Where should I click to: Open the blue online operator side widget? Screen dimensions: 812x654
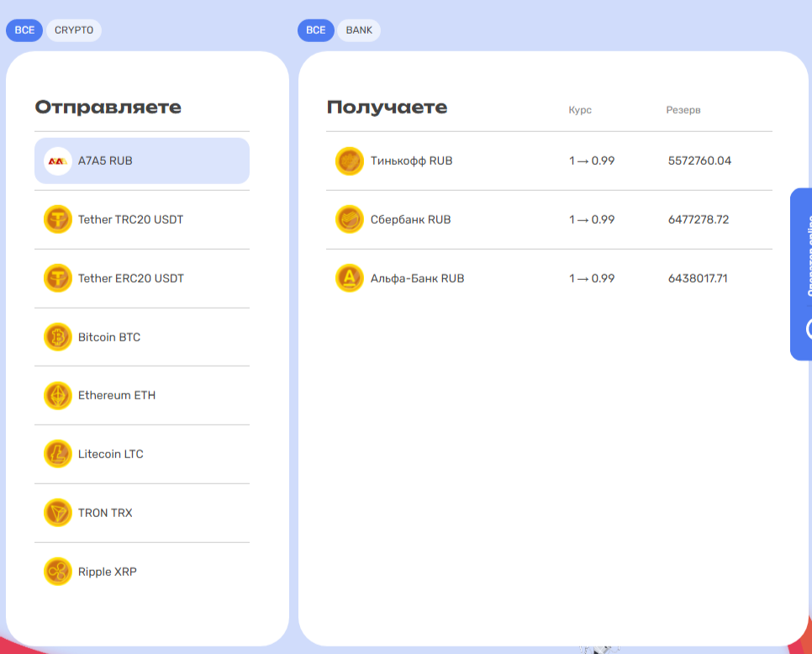[801, 274]
